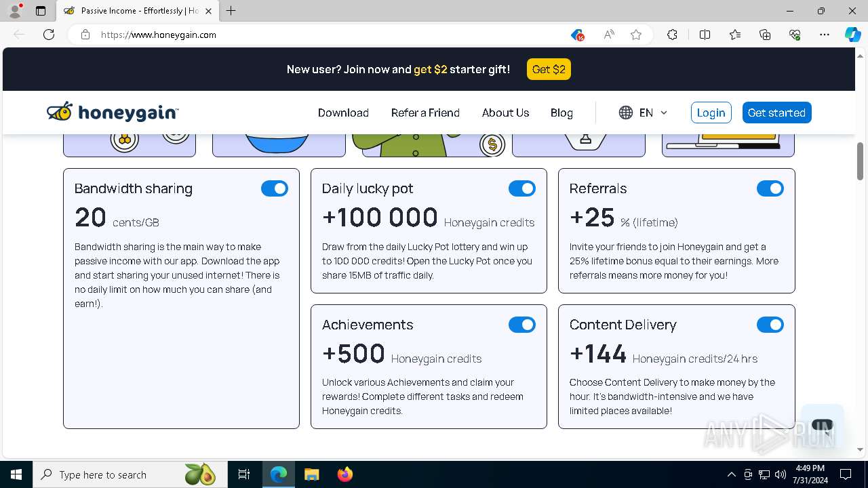Toggle the Referrals switch

pyautogui.click(x=770, y=188)
